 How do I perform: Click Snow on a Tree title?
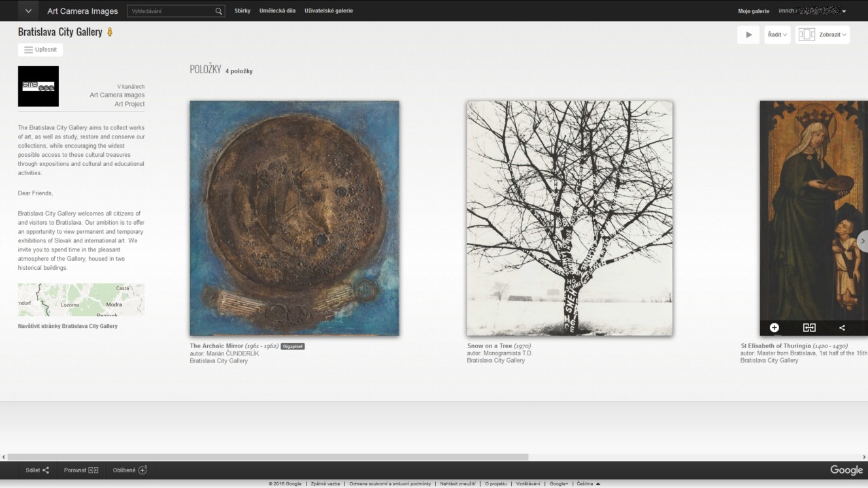point(490,346)
